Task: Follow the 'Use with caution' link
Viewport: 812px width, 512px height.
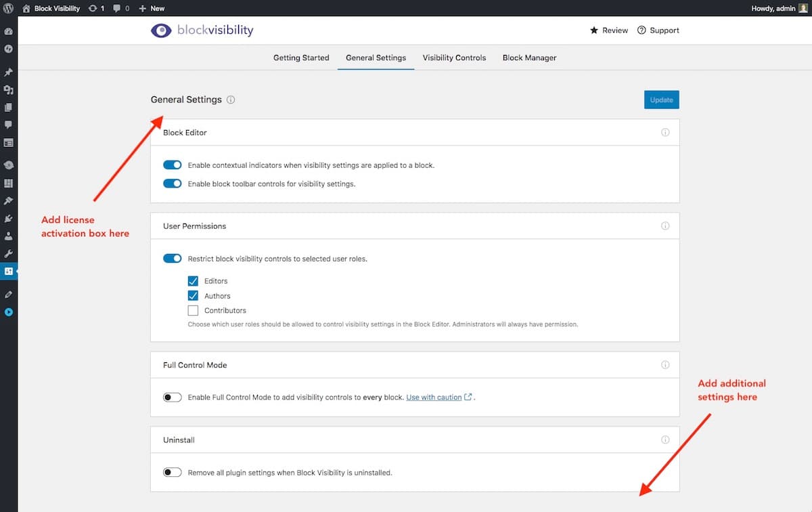Action: click(434, 398)
